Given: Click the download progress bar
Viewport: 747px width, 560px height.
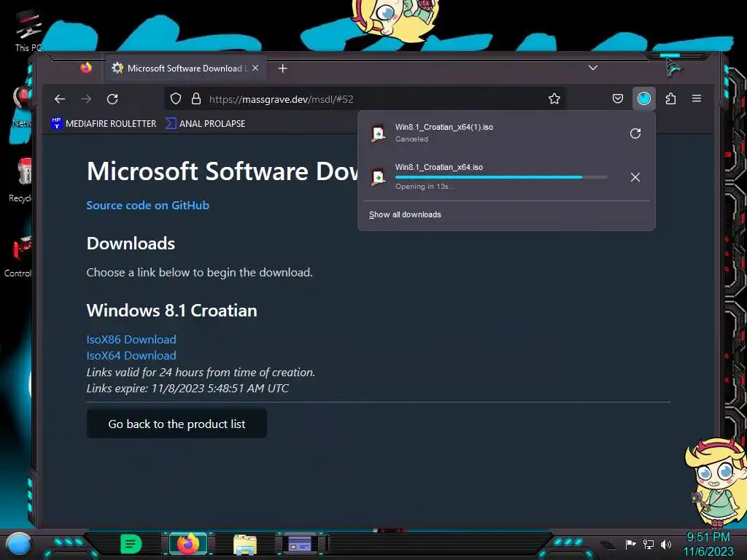Looking at the screenshot, I should pyautogui.click(x=501, y=177).
